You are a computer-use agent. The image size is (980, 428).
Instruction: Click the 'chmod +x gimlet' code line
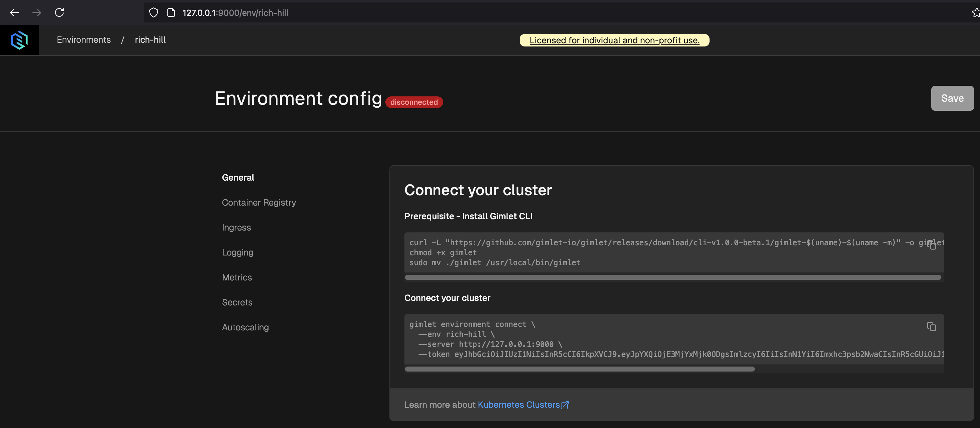click(x=443, y=252)
